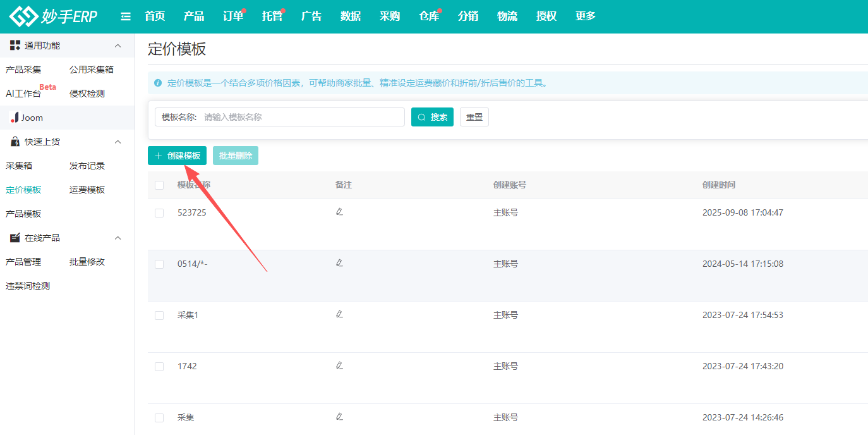Open 运费模板 in the sidebar
868x435 pixels.
coord(87,190)
